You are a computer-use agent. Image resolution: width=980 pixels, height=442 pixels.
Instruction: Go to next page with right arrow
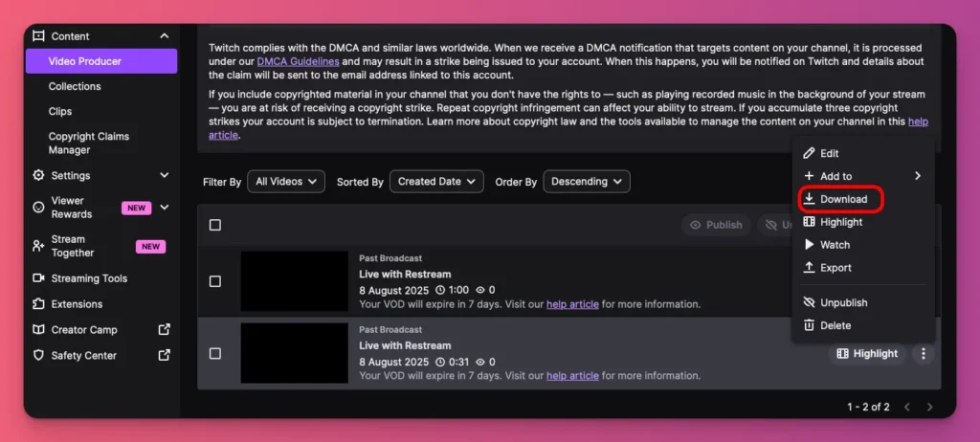[930, 407]
